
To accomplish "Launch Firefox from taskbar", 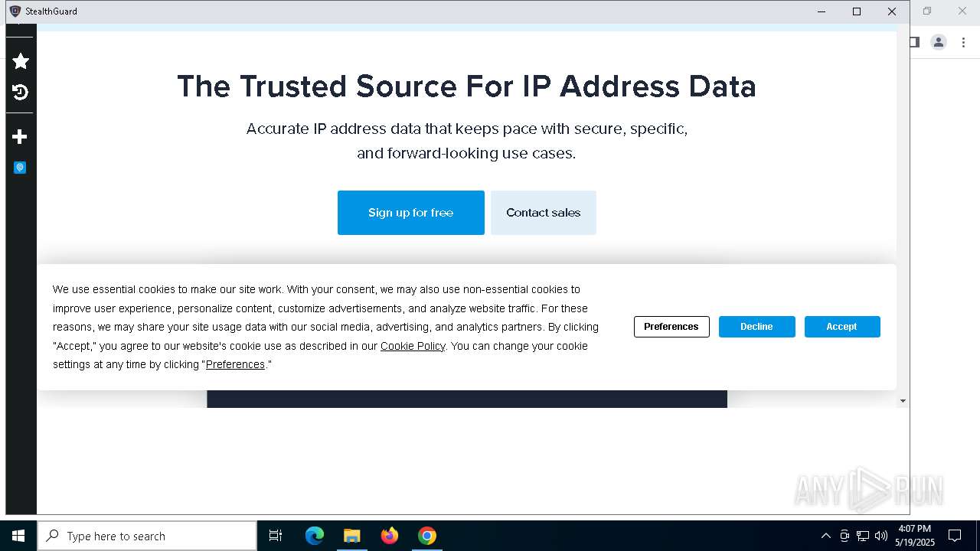I will pos(390,536).
